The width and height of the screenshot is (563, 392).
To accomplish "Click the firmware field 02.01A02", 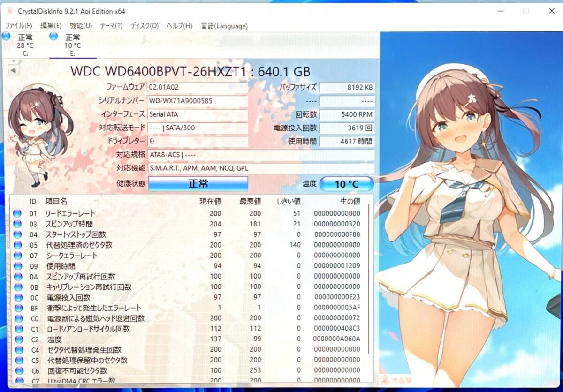I will point(198,87).
